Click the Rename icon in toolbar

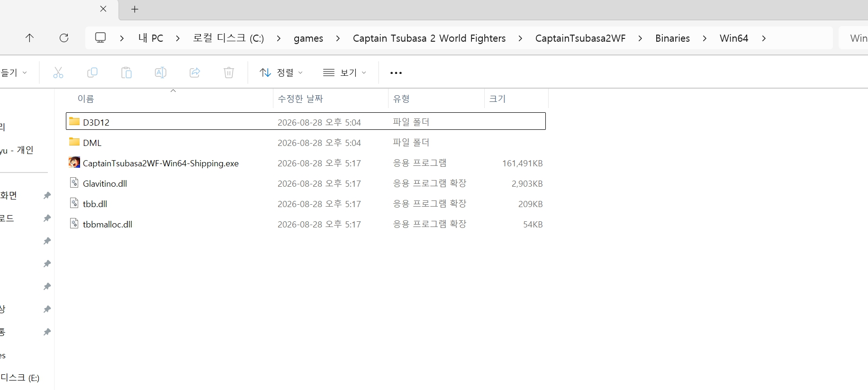coord(161,73)
